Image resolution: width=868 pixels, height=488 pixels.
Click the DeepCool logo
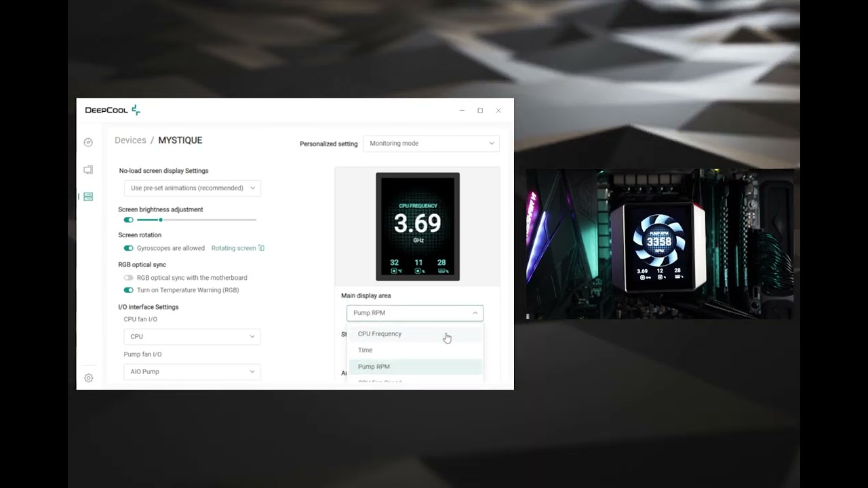(x=113, y=110)
